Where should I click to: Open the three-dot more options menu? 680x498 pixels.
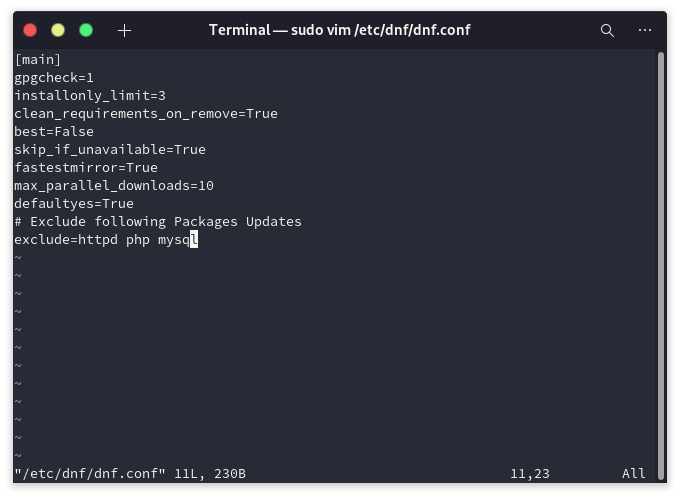click(x=643, y=30)
